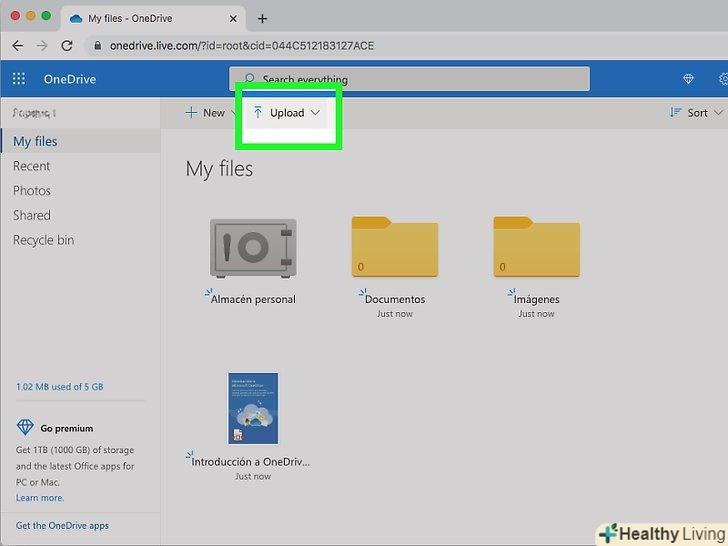Click the browser reload button
728x546 pixels.
[x=67, y=46]
